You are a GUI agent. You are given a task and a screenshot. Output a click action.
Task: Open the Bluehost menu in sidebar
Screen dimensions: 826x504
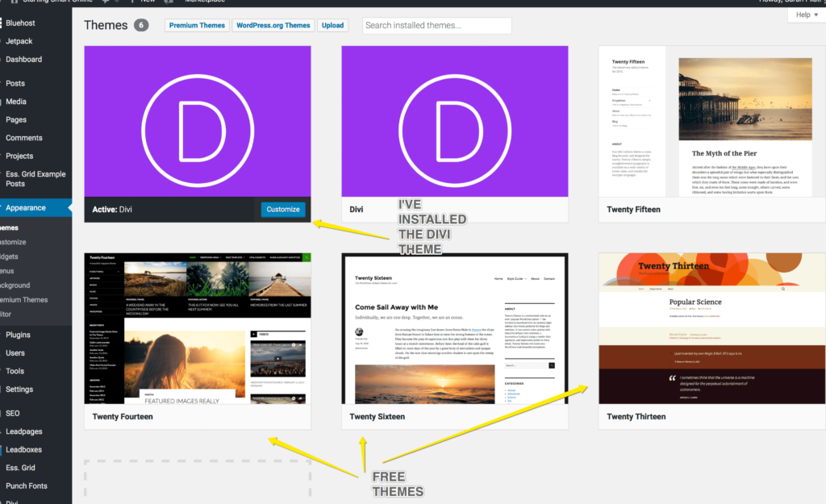20,23
